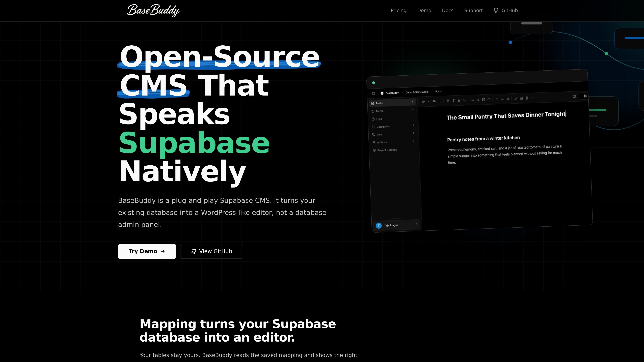Screen dimensions: 644x362
Task: Open Categories in the editor sidebar
Action: (393, 126)
